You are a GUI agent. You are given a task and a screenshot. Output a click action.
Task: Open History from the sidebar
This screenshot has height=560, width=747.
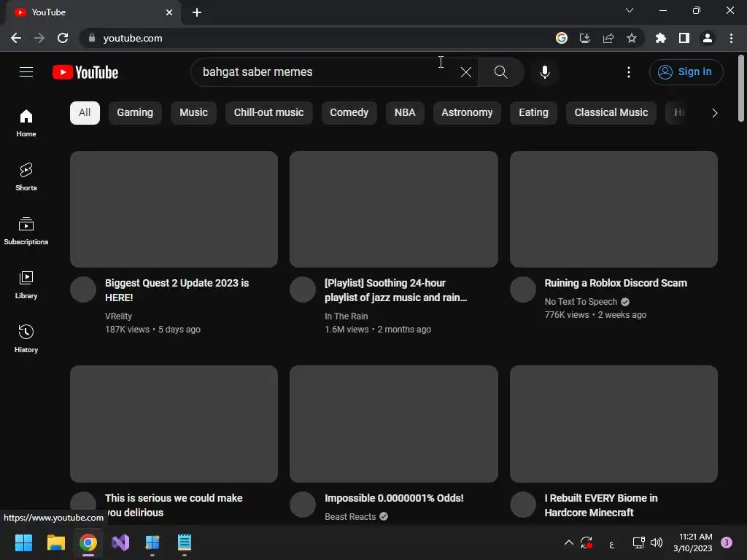(x=26, y=338)
